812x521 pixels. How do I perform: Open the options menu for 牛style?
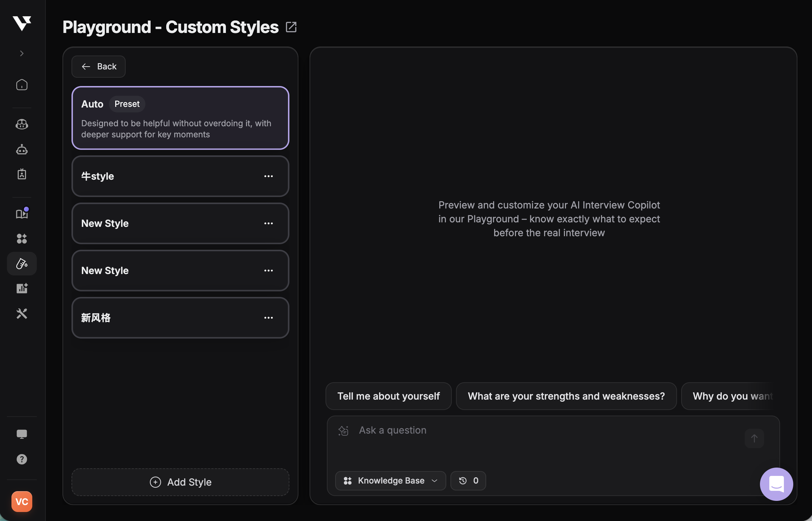[269, 176]
